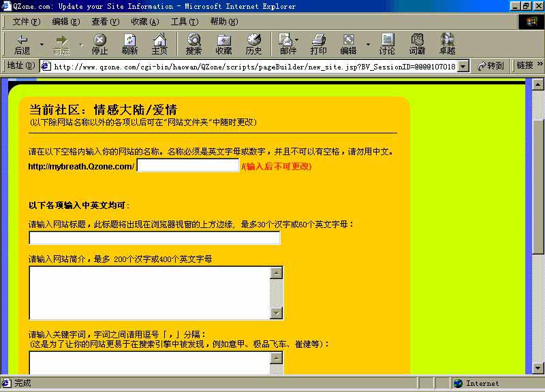Screen dimensions: 545x392
Task: Go to homepage using the 主页 icon
Action: [x=159, y=42]
